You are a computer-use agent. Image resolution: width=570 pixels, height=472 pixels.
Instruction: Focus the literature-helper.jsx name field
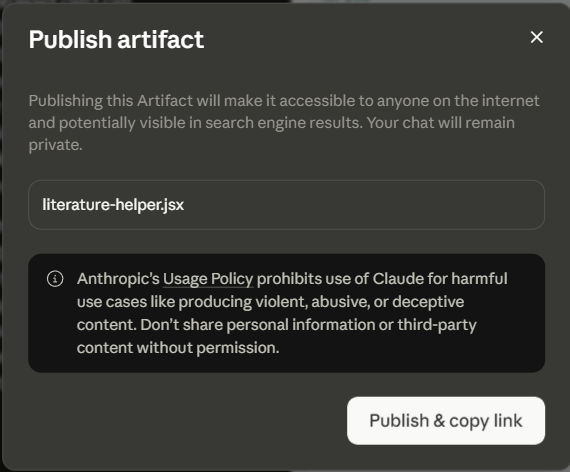[286, 205]
